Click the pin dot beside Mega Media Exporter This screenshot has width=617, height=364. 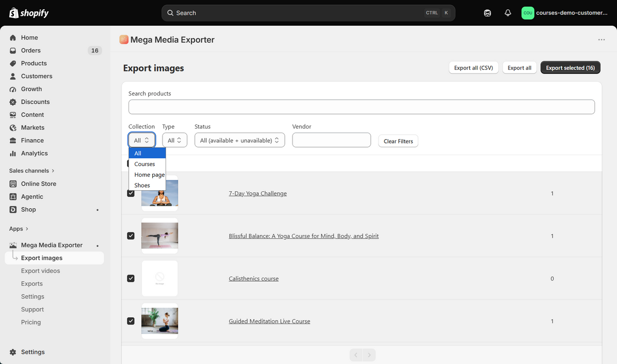[x=98, y=246]
